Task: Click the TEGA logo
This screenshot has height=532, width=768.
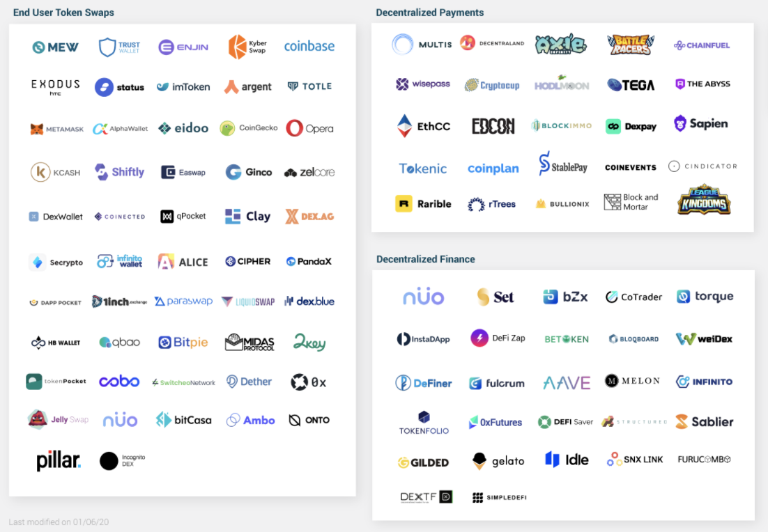Action: pos(631,85)
